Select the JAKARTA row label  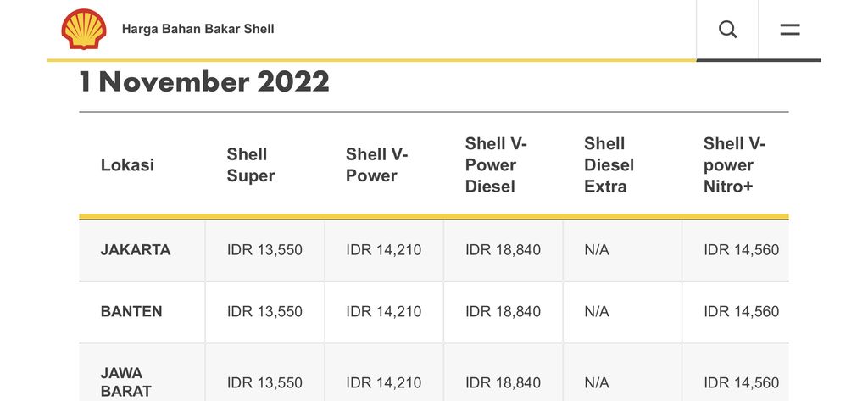(136, 250)
